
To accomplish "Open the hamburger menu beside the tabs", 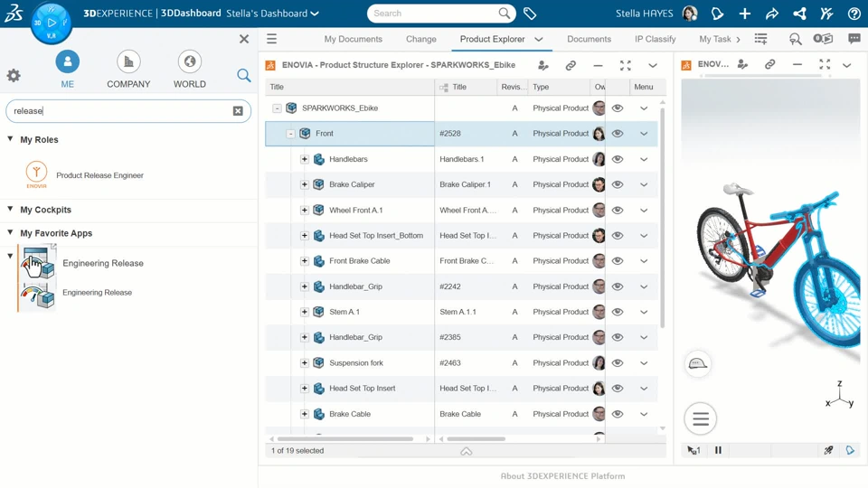I will [271, 39].
